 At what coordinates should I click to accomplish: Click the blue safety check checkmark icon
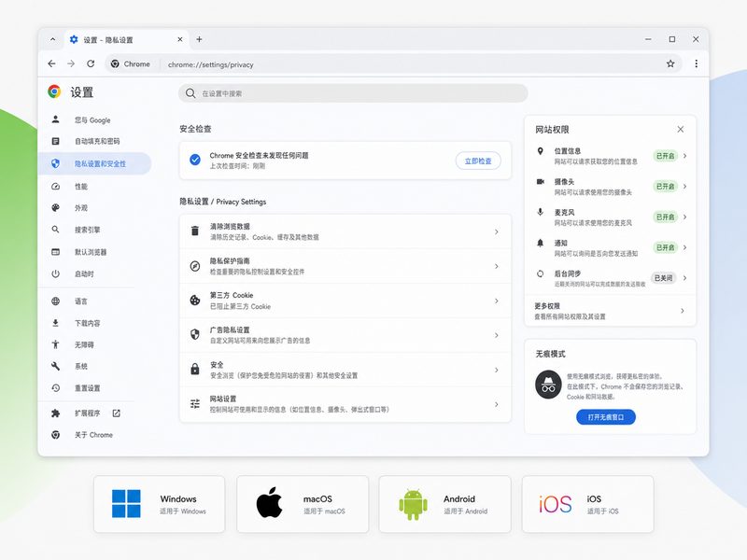tap(195, 160)
